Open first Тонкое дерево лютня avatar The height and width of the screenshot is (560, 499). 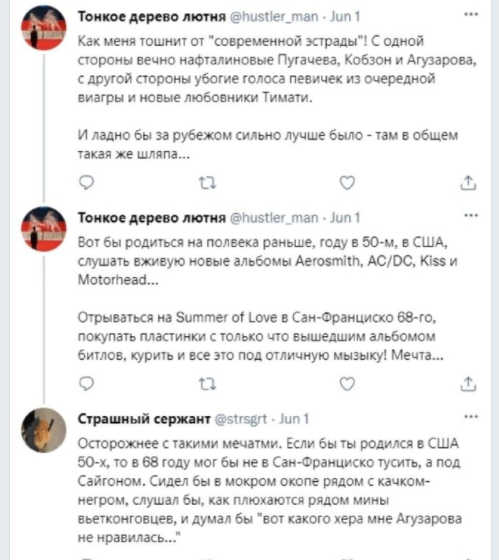[44, 28]
